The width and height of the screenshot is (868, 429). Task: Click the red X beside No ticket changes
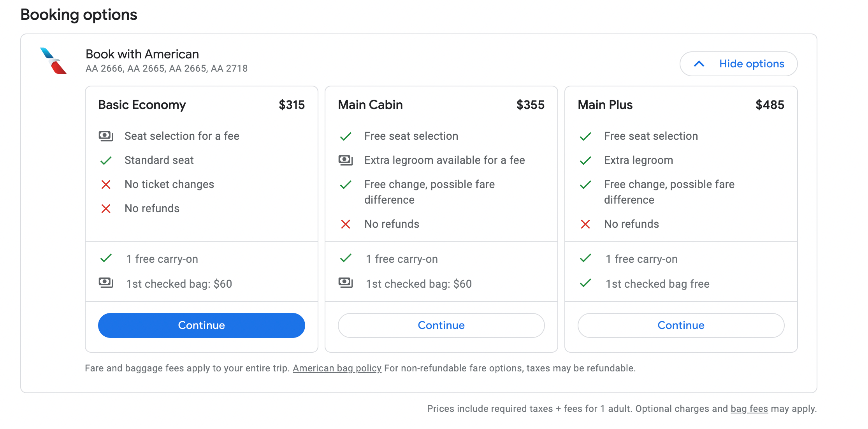point(106,185)
